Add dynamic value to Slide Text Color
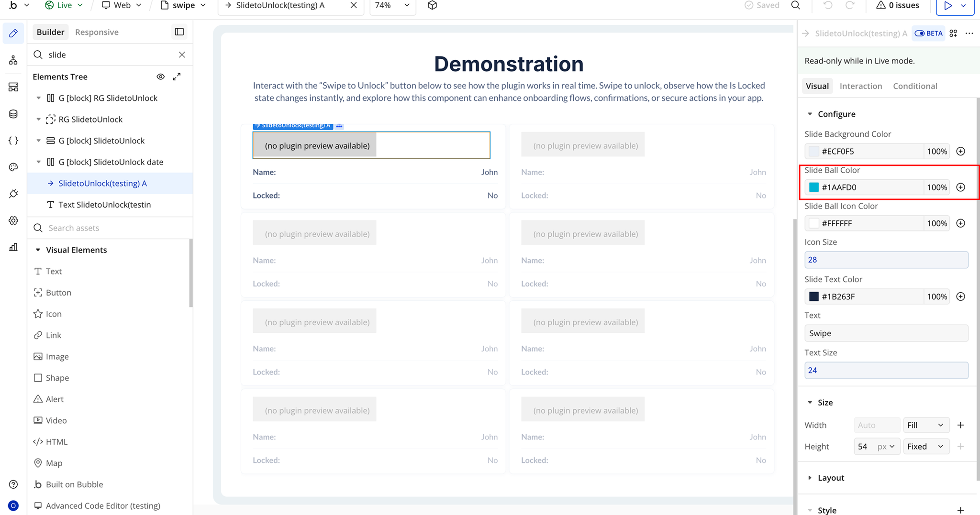This screenshot has height=515, width=980. tap(960, 296)
